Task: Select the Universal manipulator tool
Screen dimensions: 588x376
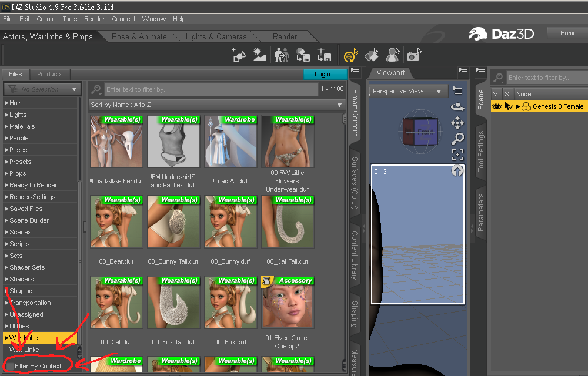Action: click(350, 55)
